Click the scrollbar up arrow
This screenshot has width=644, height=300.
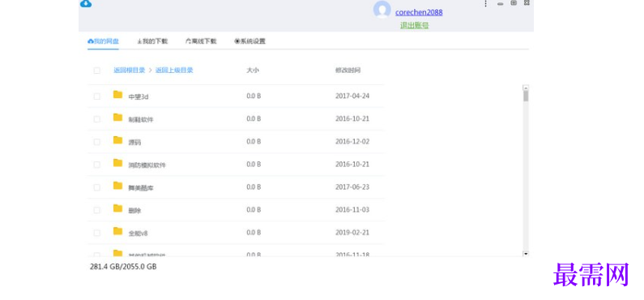click(x=526, y=88)
